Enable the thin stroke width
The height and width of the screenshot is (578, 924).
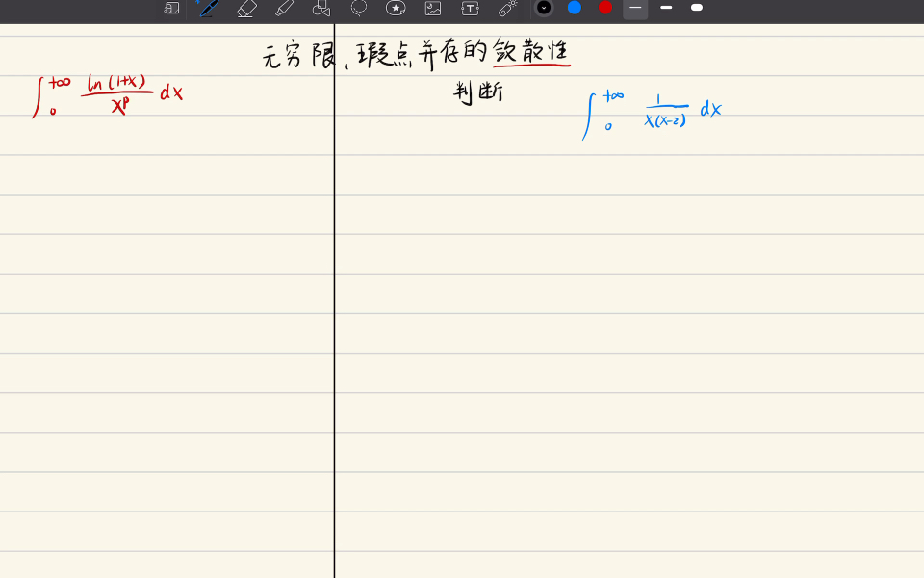point(635,9)
